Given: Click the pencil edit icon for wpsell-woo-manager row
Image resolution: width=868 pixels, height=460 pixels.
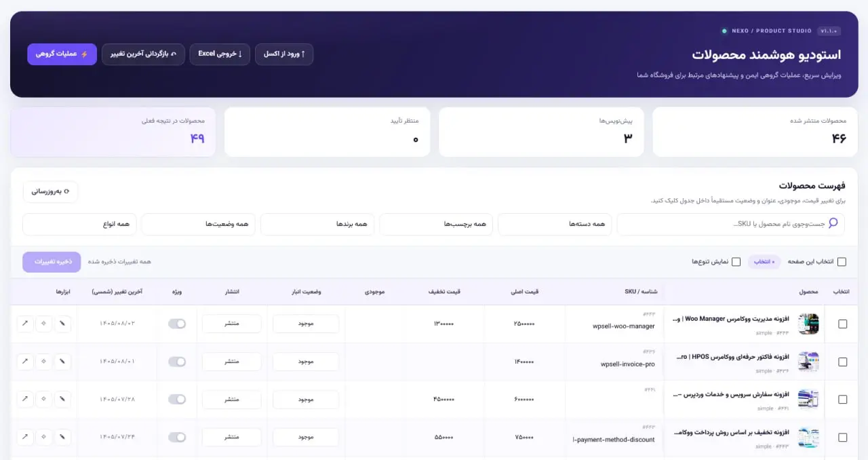Looking at the screenshot, I should (62, 324).
